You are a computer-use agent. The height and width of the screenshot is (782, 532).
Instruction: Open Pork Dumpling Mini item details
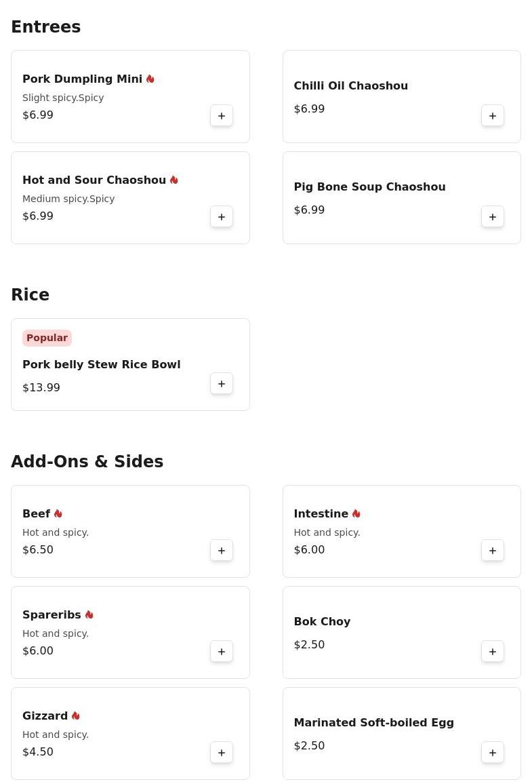click(x=82, y=79)
